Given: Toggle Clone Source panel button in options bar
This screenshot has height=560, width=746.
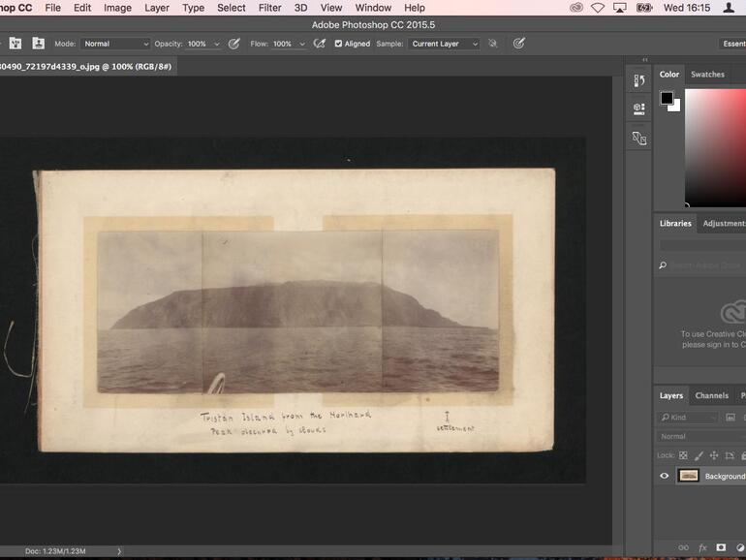Looking at the screenshot, I should pyautogui.click(x=39, y=44).
